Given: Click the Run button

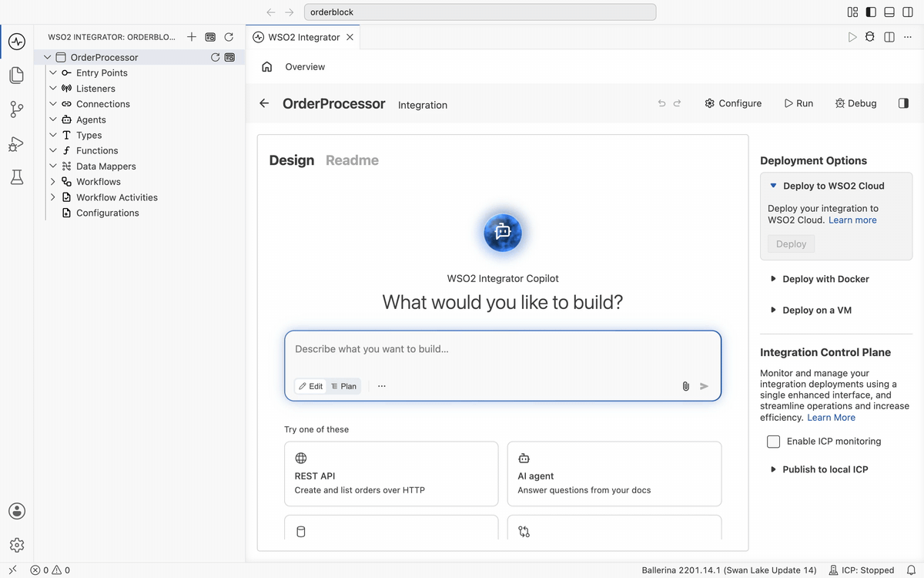Looking at the screenshot, I should tap(798, 103).
